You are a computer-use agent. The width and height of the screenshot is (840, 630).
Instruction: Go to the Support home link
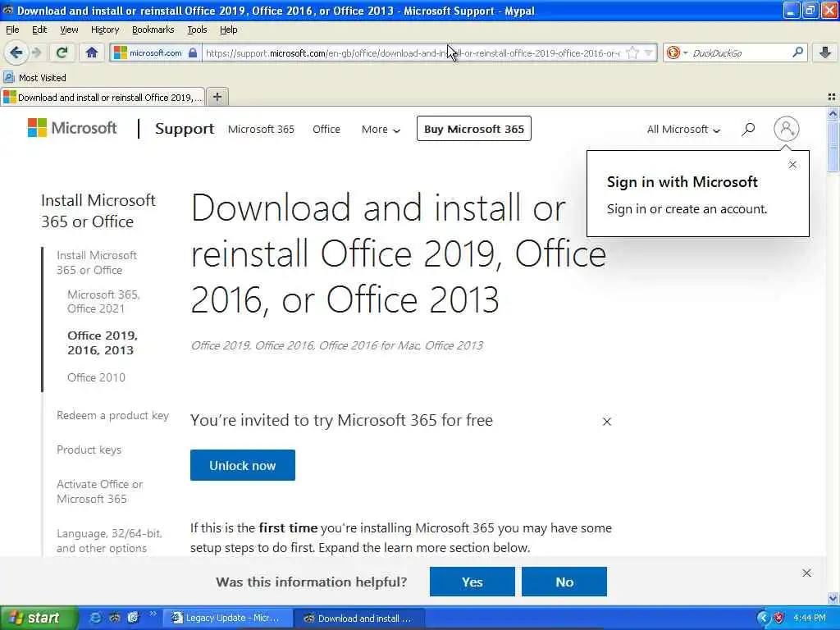pyautogui.click(x=185, y=129)
